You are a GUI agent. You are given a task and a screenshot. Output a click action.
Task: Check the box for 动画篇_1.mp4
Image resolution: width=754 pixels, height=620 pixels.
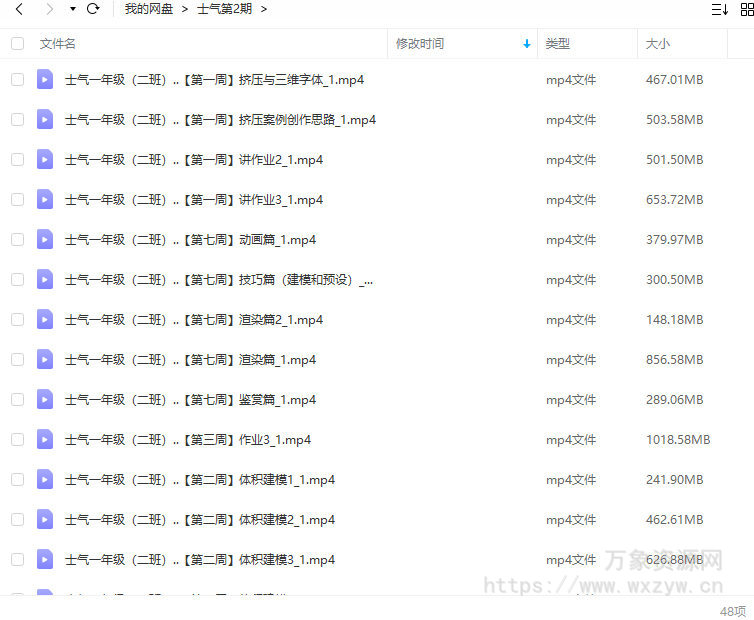pyautogui.click(x=17, y=239)
